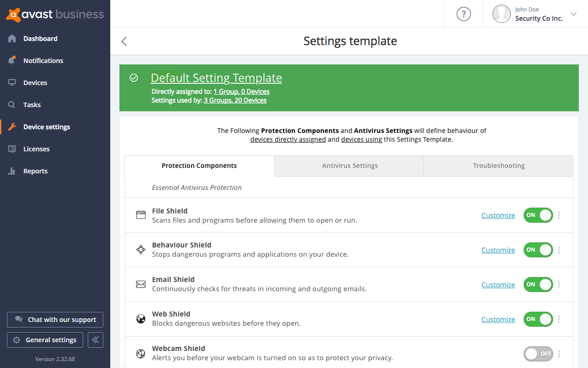
Task: Go back using the back arrow
Action: point(124,41)
